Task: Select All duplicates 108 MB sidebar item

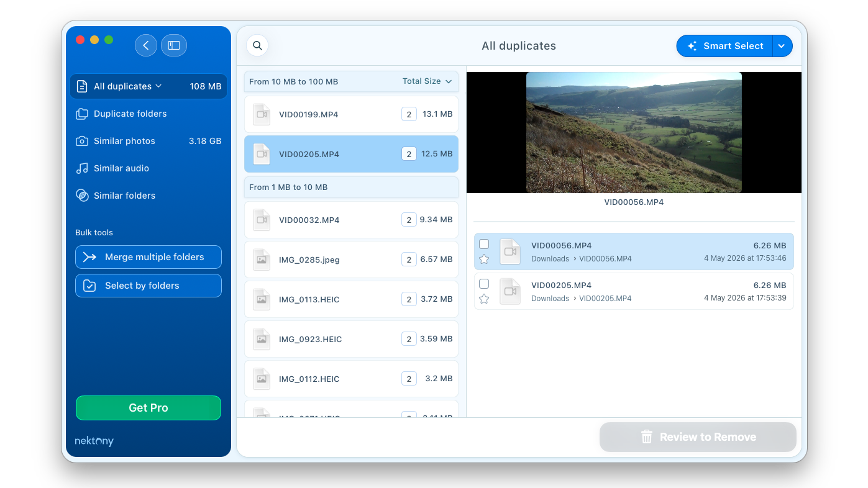Action: point(148,86)
